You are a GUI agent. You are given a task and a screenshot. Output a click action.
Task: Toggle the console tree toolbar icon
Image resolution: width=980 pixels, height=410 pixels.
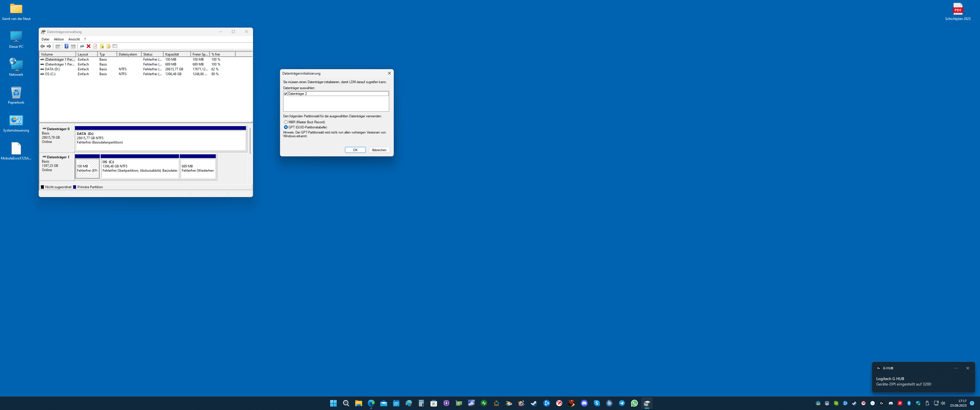point(58,46)
